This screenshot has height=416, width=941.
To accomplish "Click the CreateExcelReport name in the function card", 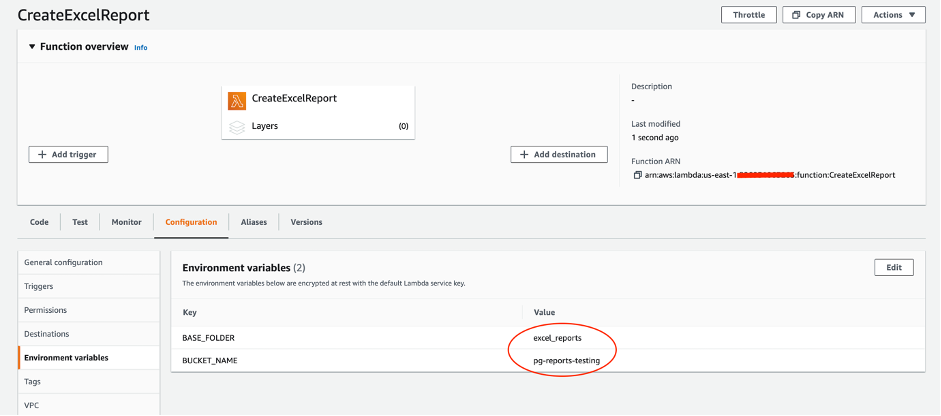I will (294, 98).
